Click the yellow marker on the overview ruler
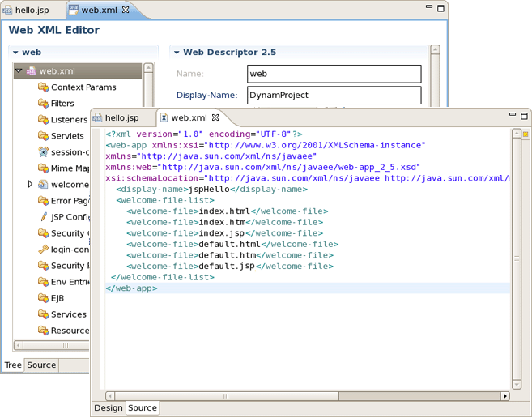532x418 pixels. pyautogui.click(x=525, y=134)
